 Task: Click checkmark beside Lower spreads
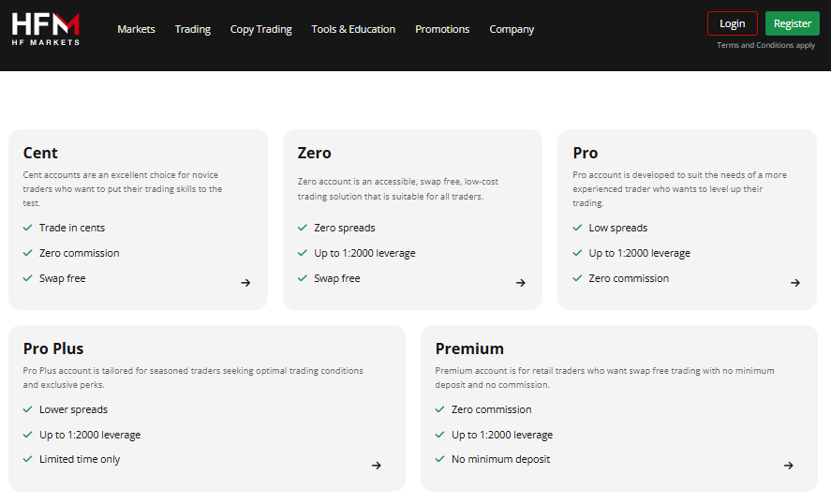click(27, 409)
